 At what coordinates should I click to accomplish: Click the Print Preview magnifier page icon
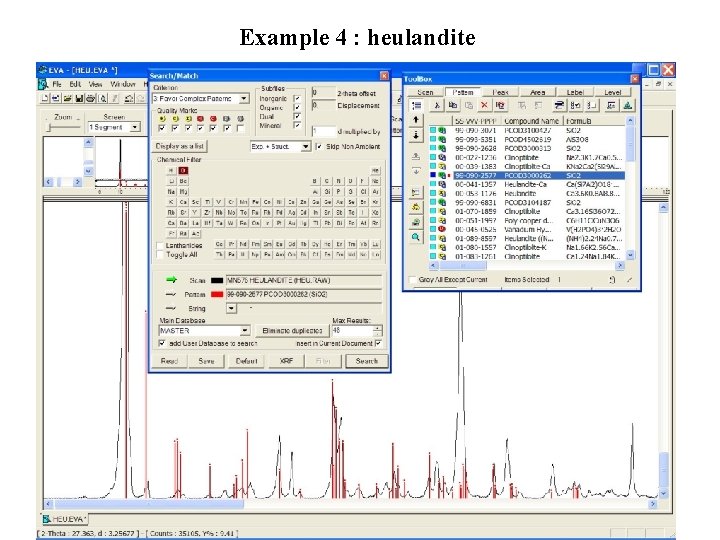(x=103, y=98)
